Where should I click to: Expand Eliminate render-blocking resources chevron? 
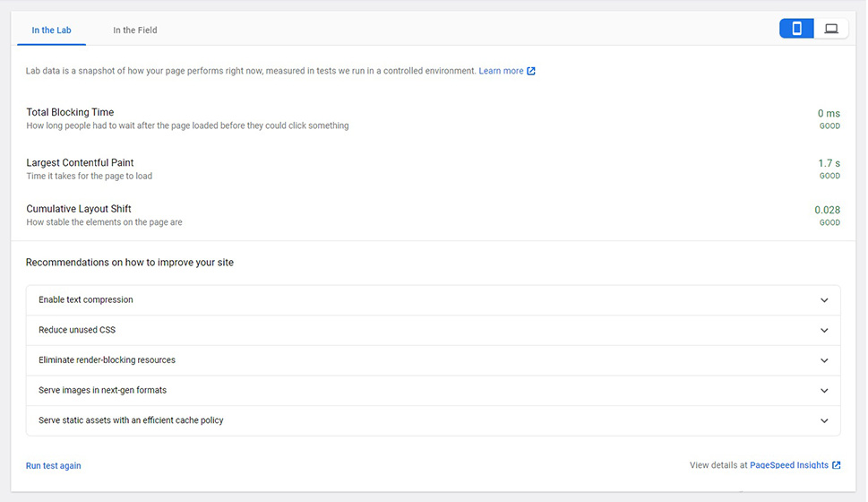(x=824, y=360)
